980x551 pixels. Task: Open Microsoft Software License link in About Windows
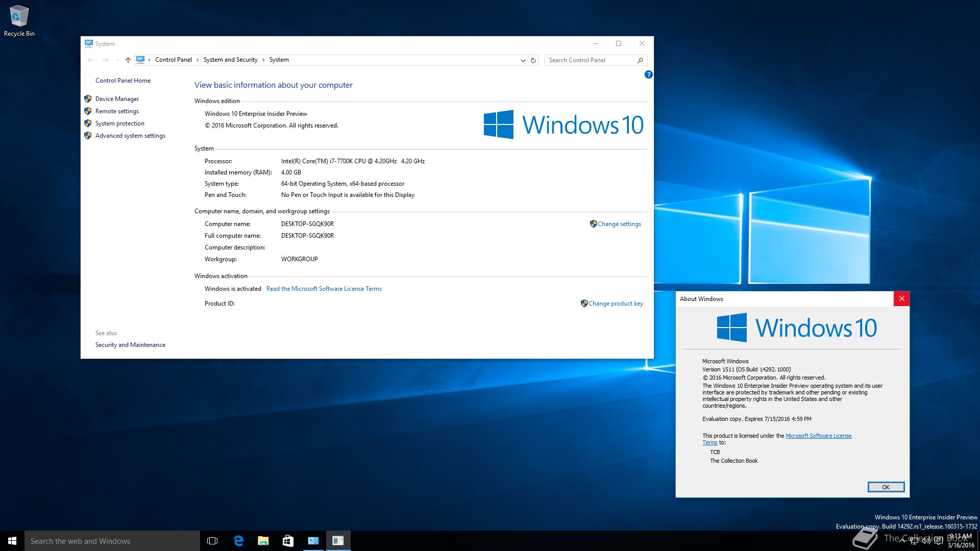coord(818,436)
